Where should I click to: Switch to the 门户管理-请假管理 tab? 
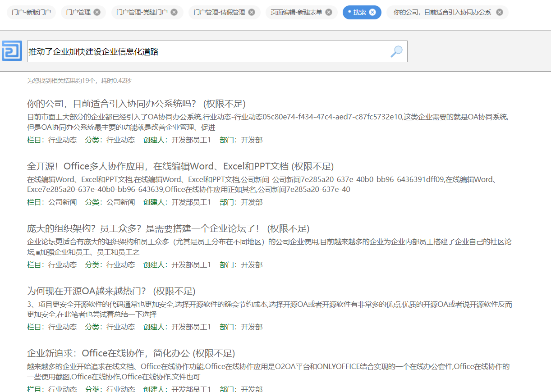point(219,13)
